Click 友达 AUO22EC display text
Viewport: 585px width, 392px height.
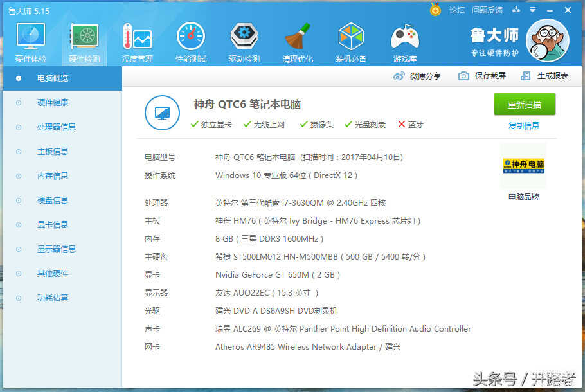(267, 293)
